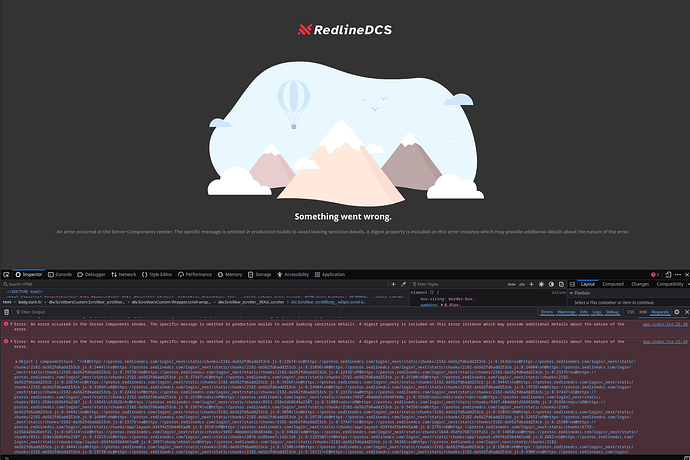Open second app-index.tsx source link
Screen dimensions: 690x460
(664, 342)
